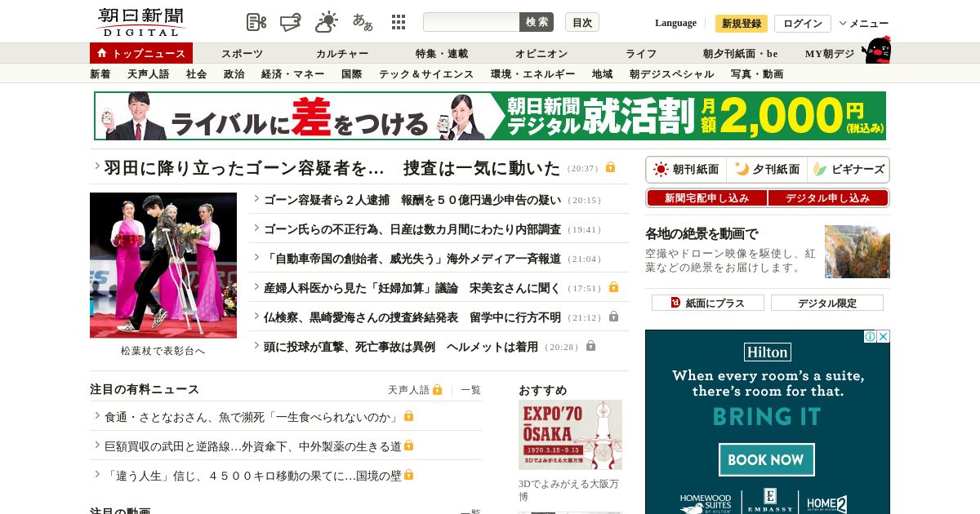The height and width of the screenshot is (514, 980).
Task: Click the gray lock icon beside 仏検察 article
Action: pos(613,317)
